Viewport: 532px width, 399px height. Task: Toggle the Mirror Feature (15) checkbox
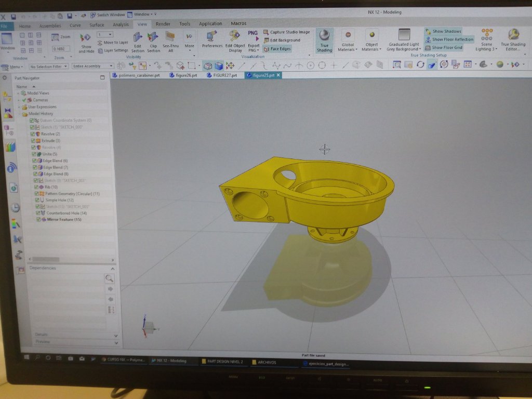tap(38, 220)
